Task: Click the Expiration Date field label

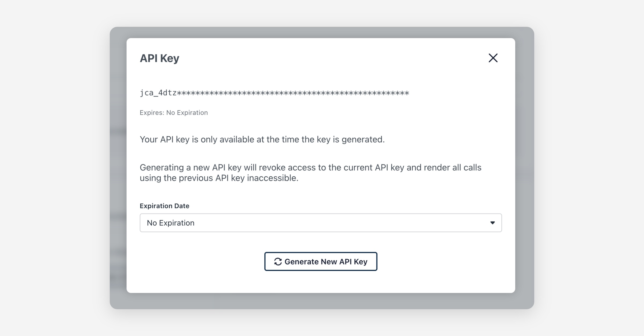Action: coord(164,206)
